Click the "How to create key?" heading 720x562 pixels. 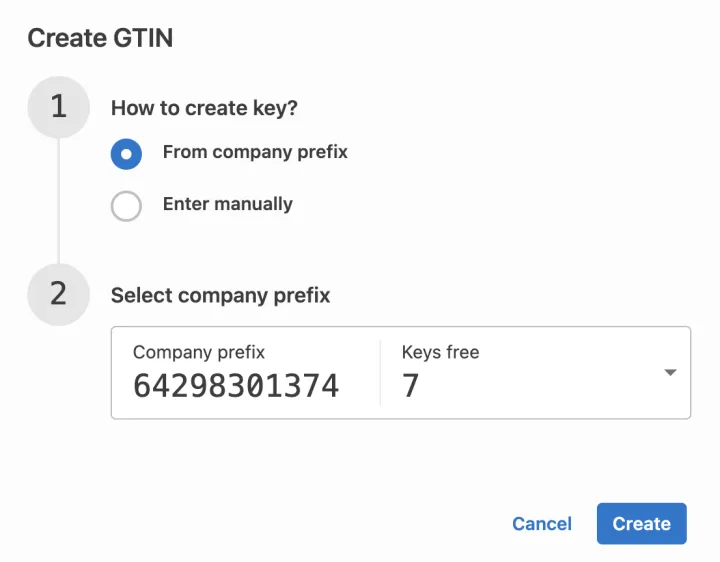[x=204, y=108]
